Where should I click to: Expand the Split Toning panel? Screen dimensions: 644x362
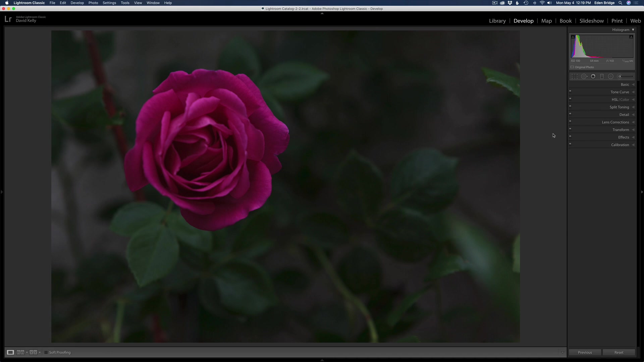[633, 107]
